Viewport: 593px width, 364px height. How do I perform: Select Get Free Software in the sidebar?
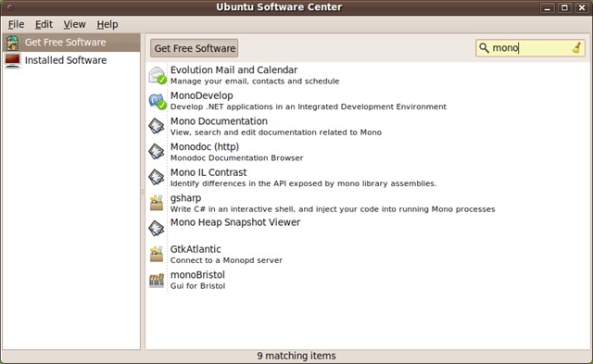(71, 43)
